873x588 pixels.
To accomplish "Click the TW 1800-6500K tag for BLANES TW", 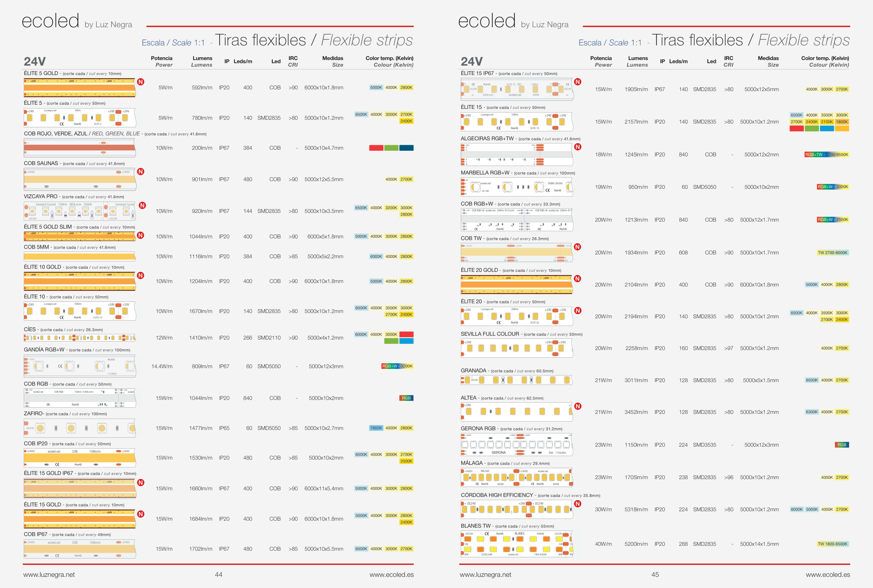I will coord(832,544).
